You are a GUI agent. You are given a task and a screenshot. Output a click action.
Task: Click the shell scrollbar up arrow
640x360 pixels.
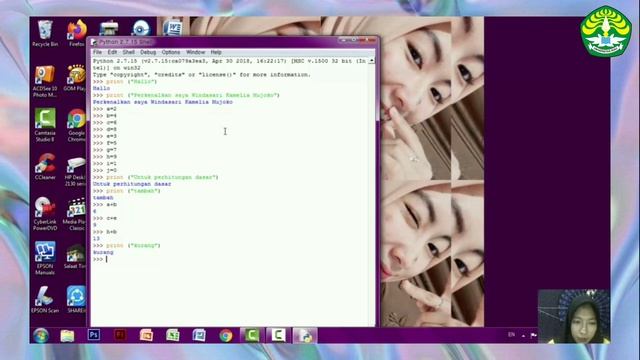click(371, 60)
